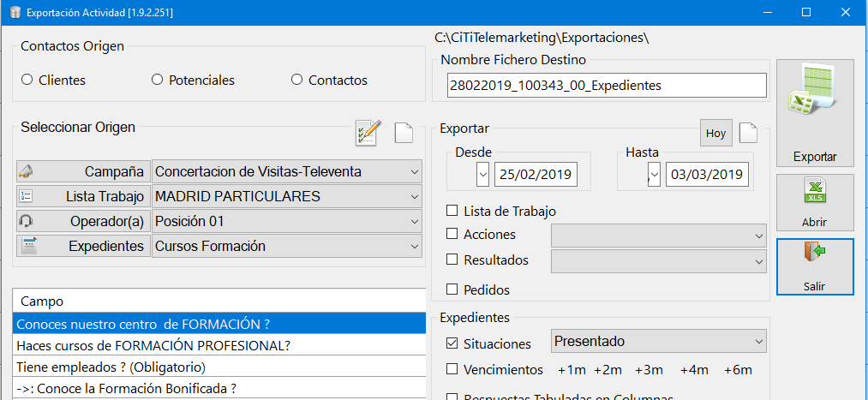Open the Lista Trabajo dropdown
868x400 pixels.
coord(415,196)
